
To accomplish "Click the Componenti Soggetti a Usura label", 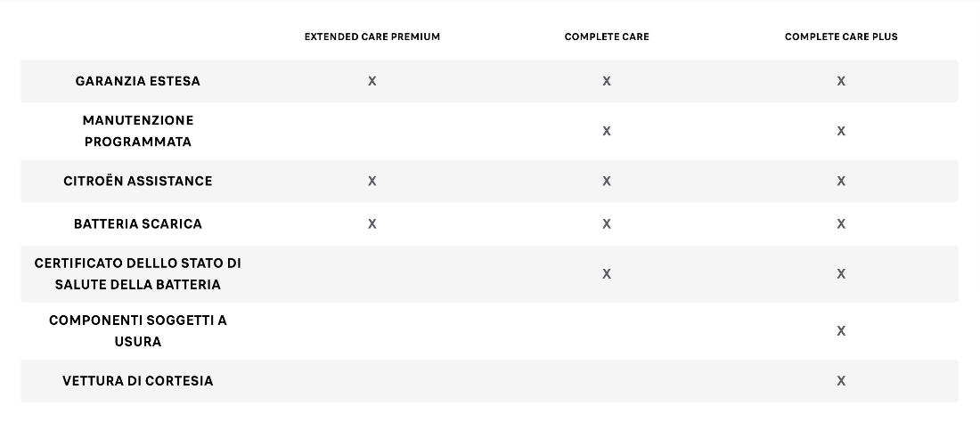I will pyautogui.click(x=137, y=331).
